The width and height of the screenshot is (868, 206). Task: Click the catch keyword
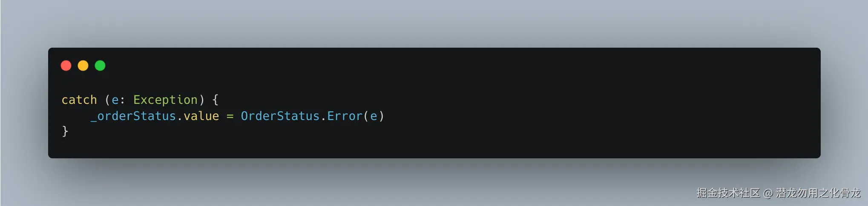(79, 100)
